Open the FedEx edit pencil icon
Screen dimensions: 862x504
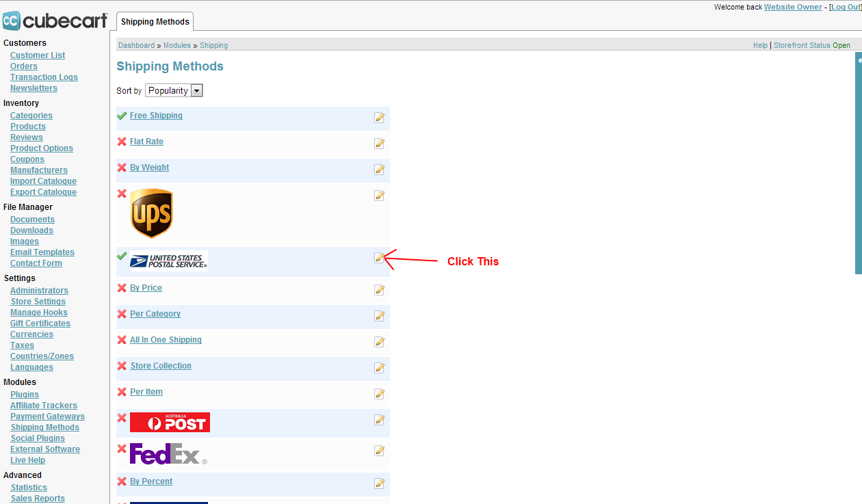pos(379,451)
